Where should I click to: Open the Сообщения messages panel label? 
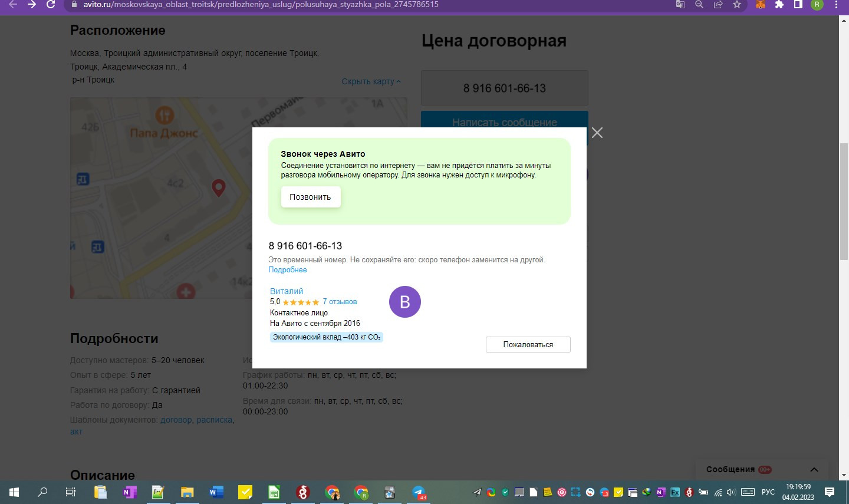730,469
